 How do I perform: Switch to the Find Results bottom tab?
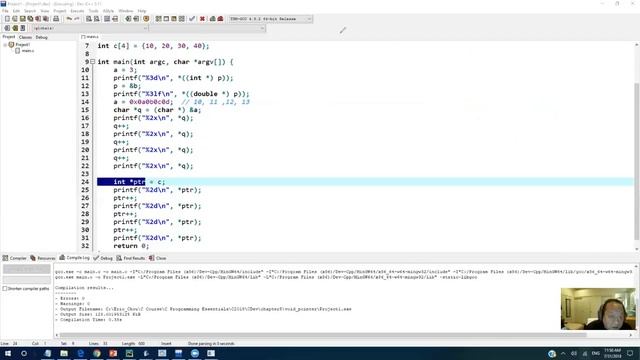click(131, 258)
